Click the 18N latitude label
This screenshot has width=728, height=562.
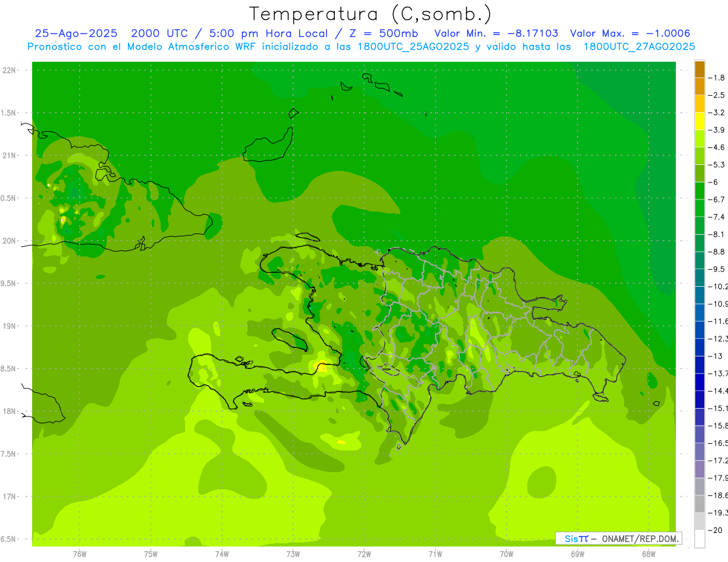pyautogui.click(x=10, y=412)
